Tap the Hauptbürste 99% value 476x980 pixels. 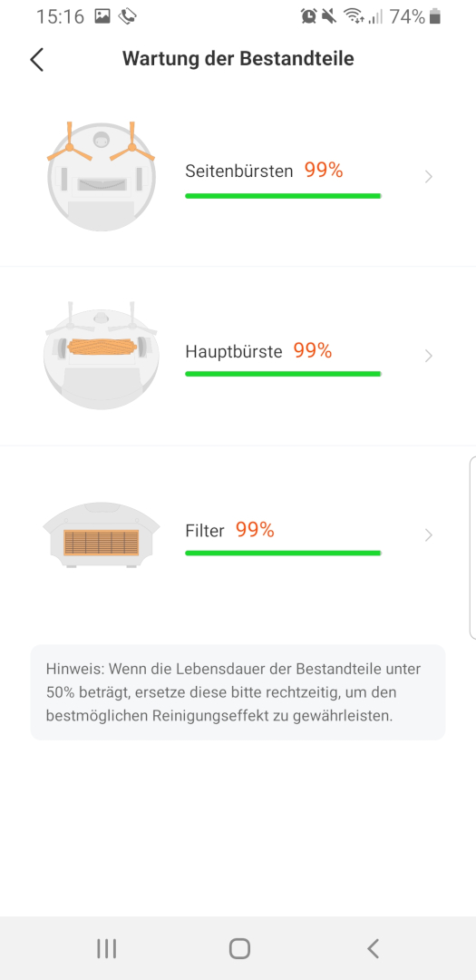click(x=313, y=350)
